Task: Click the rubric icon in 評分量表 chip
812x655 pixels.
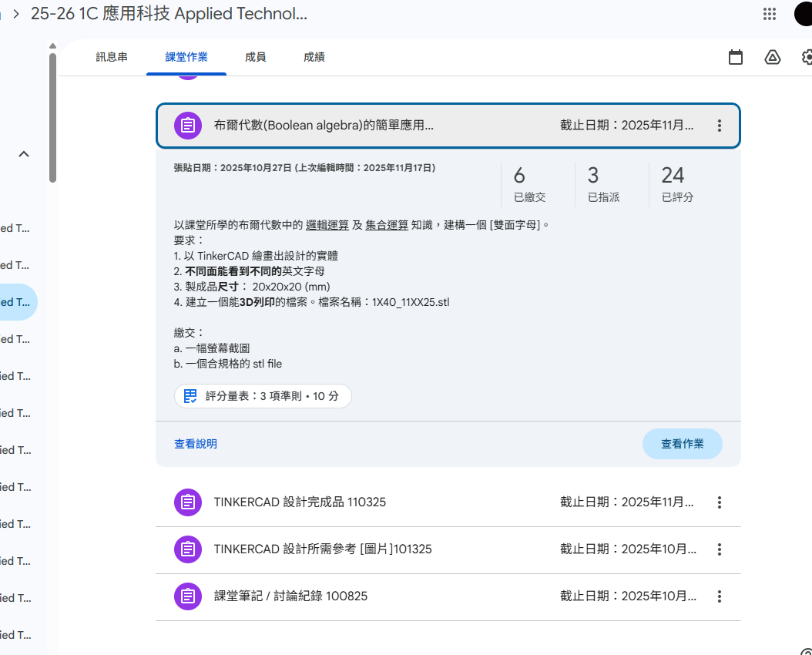Action: [190, 396]
